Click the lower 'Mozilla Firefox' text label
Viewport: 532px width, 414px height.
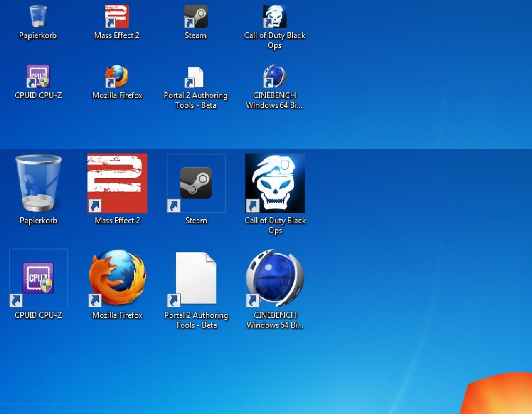click(117, 315)
